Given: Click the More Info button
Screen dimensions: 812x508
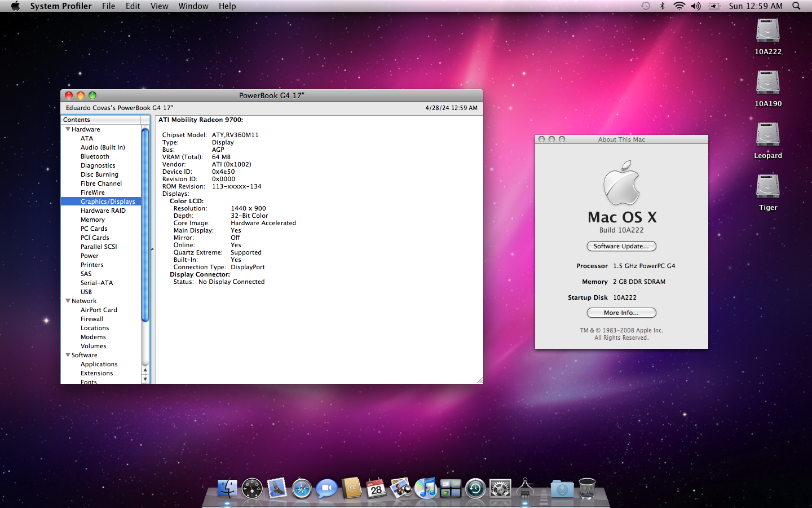Looking at the screenshot, I should (621, 313).
